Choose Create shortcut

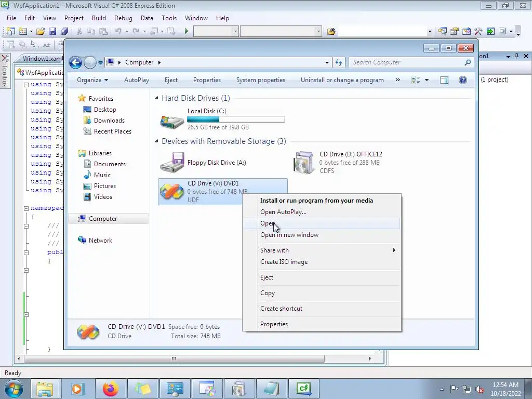pos(322,309)
